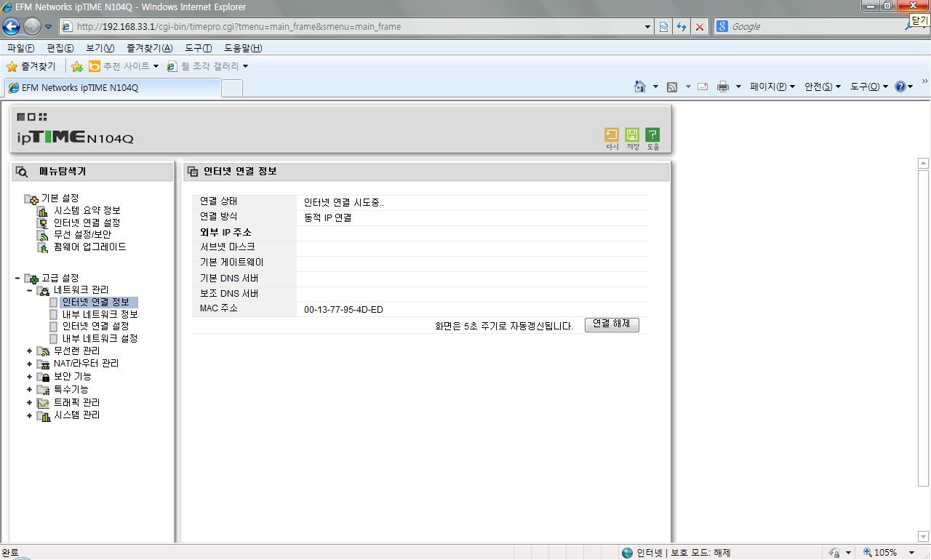The width and height of the screenshot is (931, 560).
Task: Click the blue Help question mark icon
Action: [x=900, y=87]
